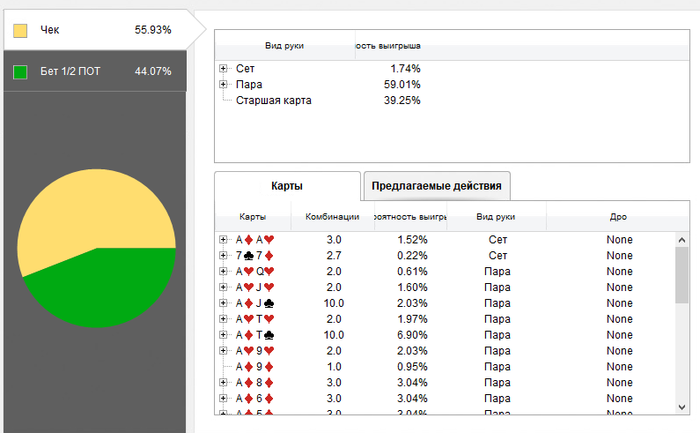This screenshot has width=700, height=433.
Task: Click the 1.74% value for Сет
Action: (x=405, y=68)
